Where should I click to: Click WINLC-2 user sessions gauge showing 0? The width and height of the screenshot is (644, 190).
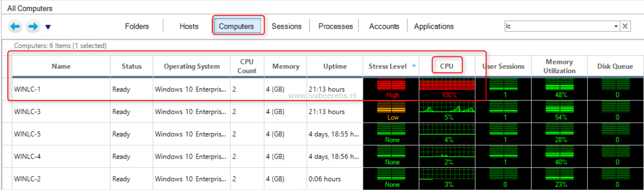click(503, 178)
